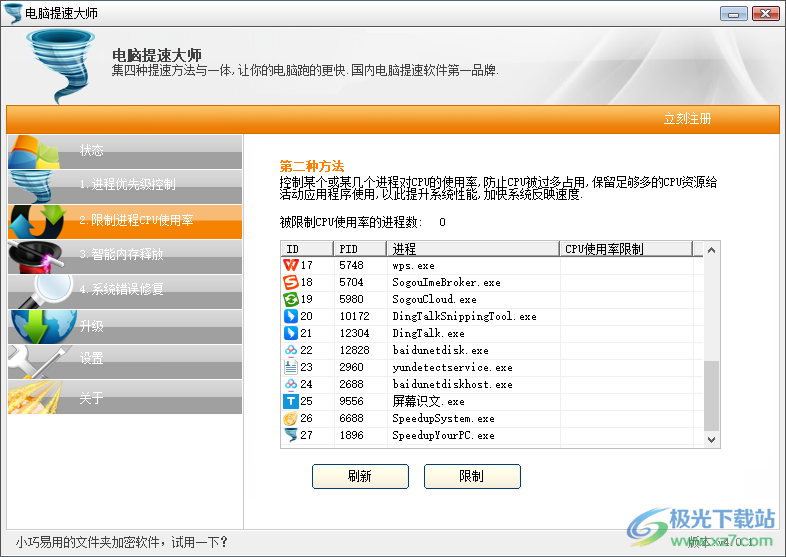
Task: Open the 升级 upgrade page
Action: pos(125,325)
